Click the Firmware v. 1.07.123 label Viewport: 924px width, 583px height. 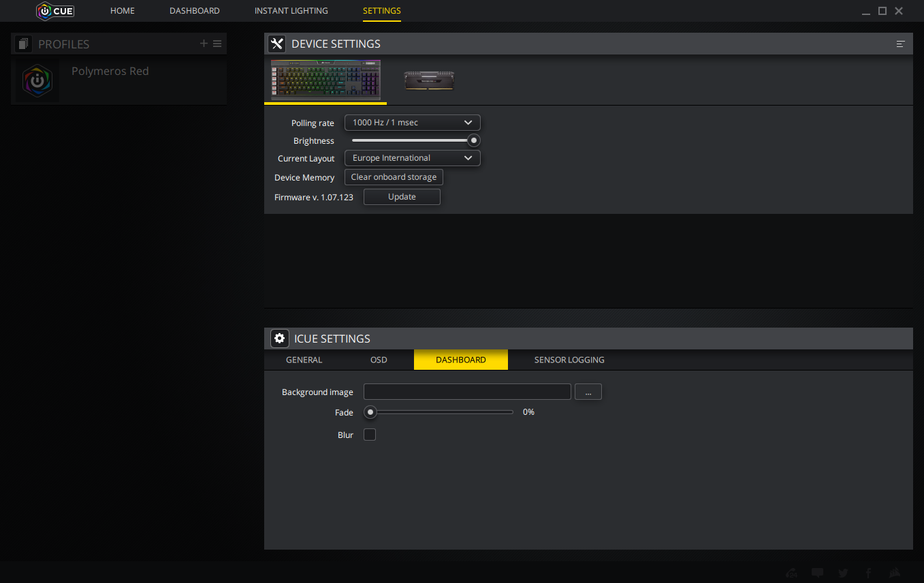(314, 197)
